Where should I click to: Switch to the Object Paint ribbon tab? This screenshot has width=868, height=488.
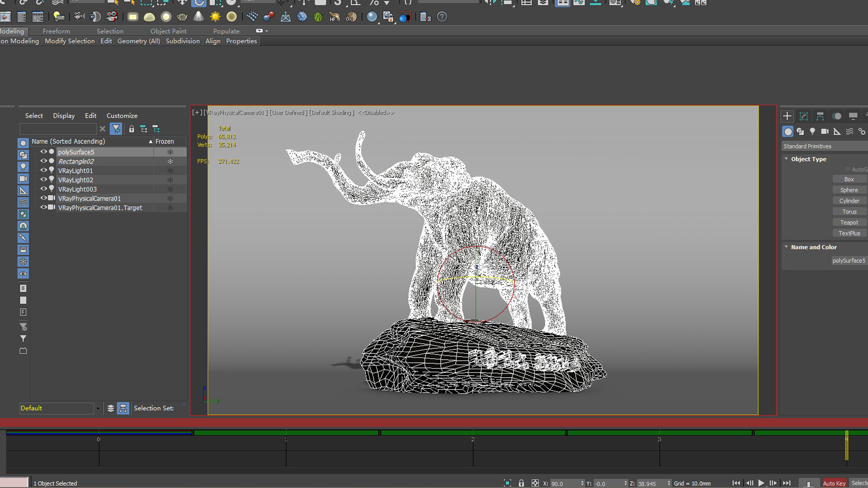tap(168, 31)
